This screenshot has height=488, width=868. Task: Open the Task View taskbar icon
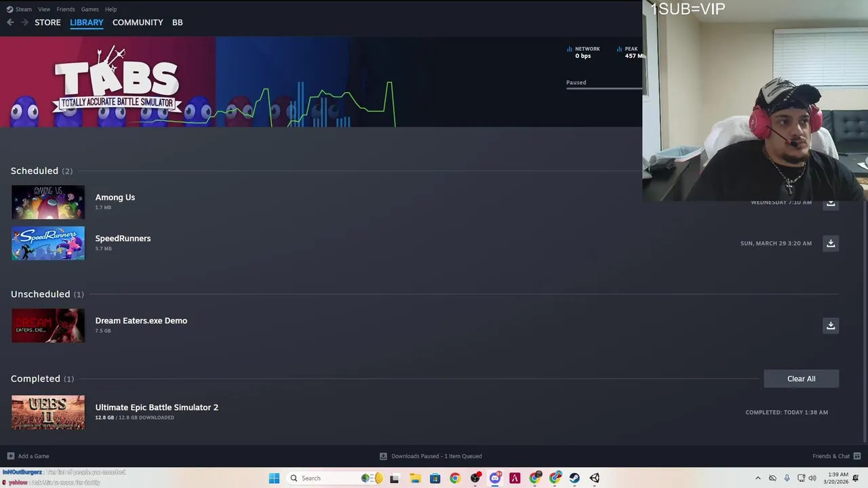(395, 478)
